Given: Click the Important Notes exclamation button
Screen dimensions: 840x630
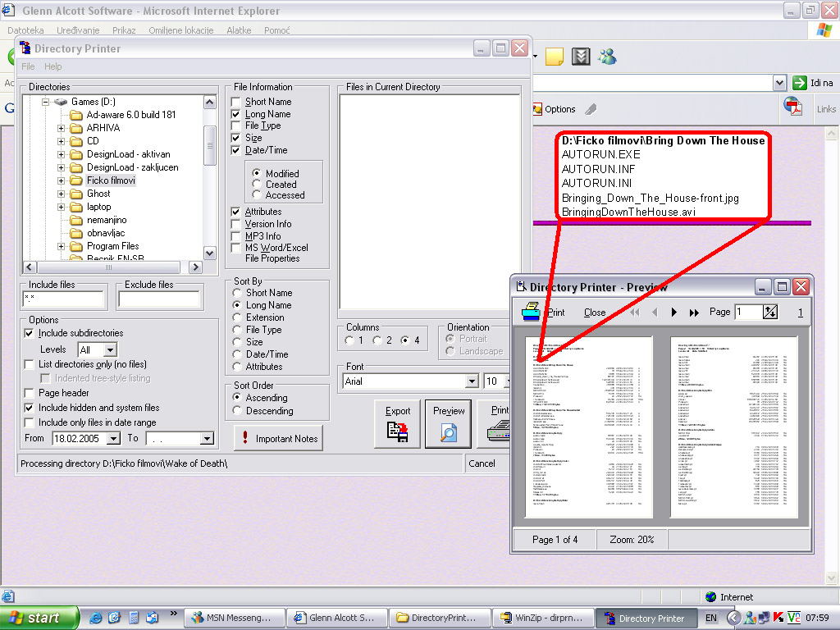Looking at the screenshot, I should click(x=278, y=438).
